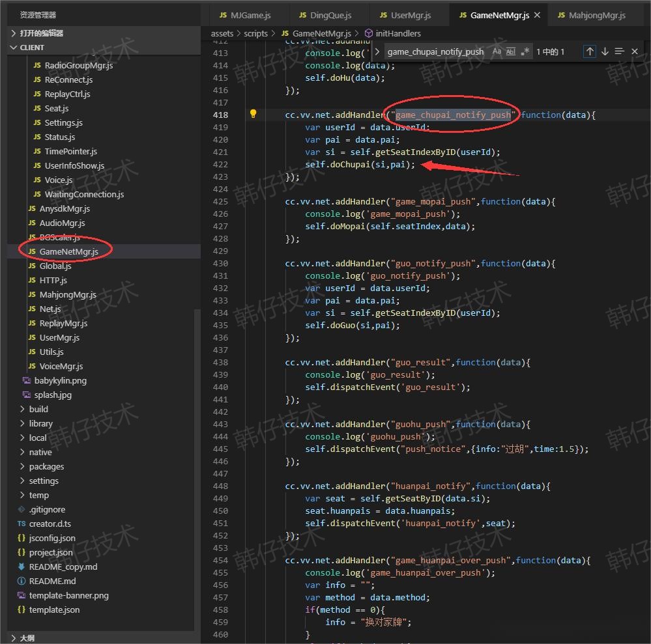Image resolution: width=651 pixels, height=644 pixels.
Task: Go to next match arrow
Action: (605, 51)
